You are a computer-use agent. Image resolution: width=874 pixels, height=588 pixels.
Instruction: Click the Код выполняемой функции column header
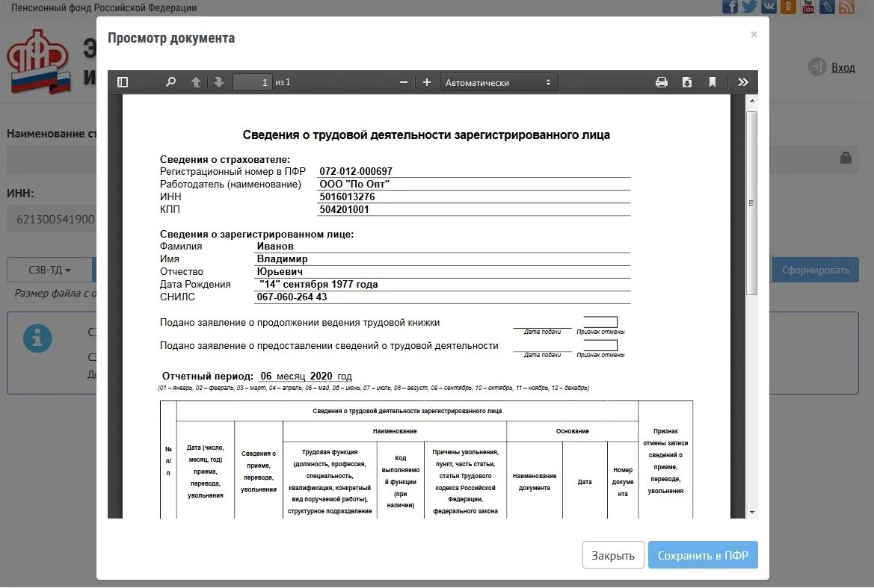(x=400, y=482)
